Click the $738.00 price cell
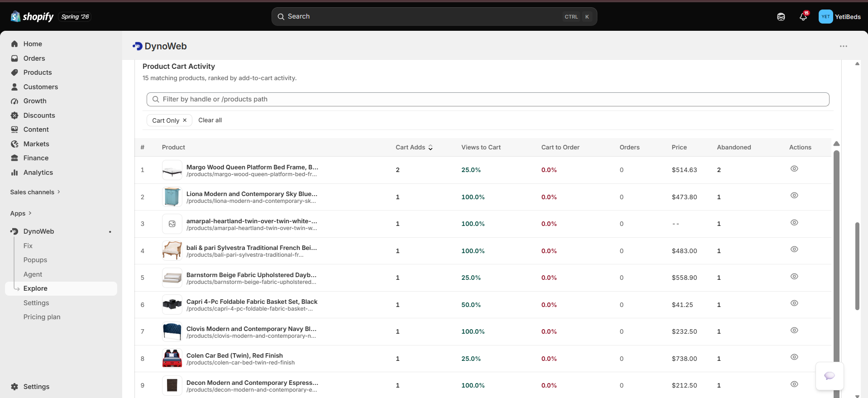The image size is (868, 398). pos(684,359)
